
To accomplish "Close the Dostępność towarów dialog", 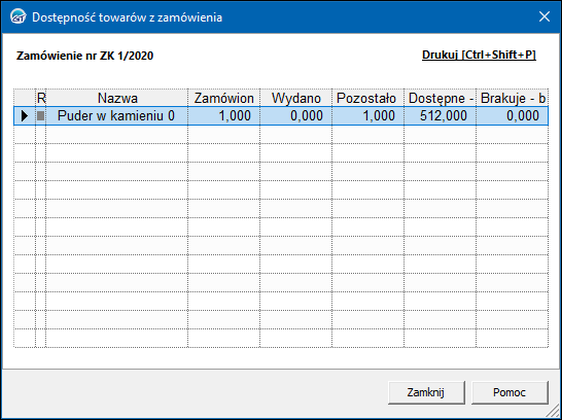I will [x=544, y=17].
